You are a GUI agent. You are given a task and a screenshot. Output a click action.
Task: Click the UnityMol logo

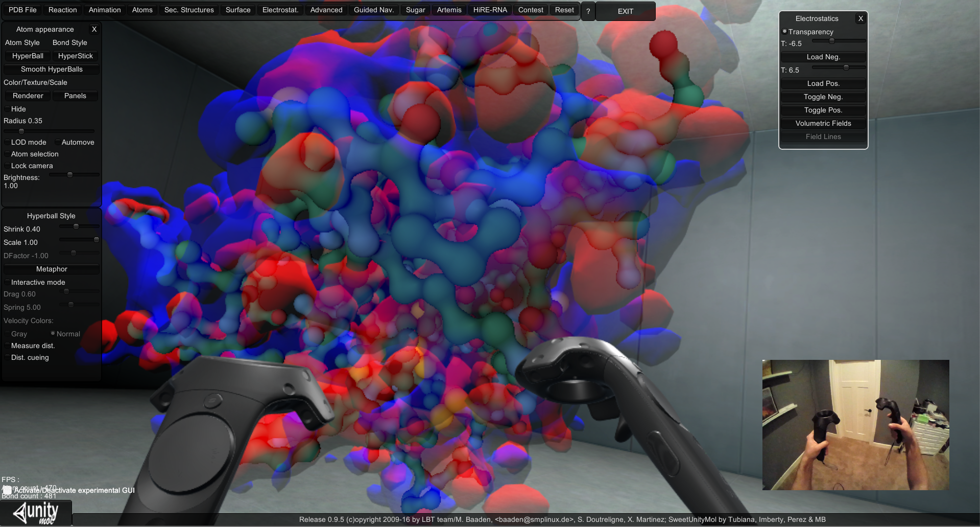click(36, 513)
